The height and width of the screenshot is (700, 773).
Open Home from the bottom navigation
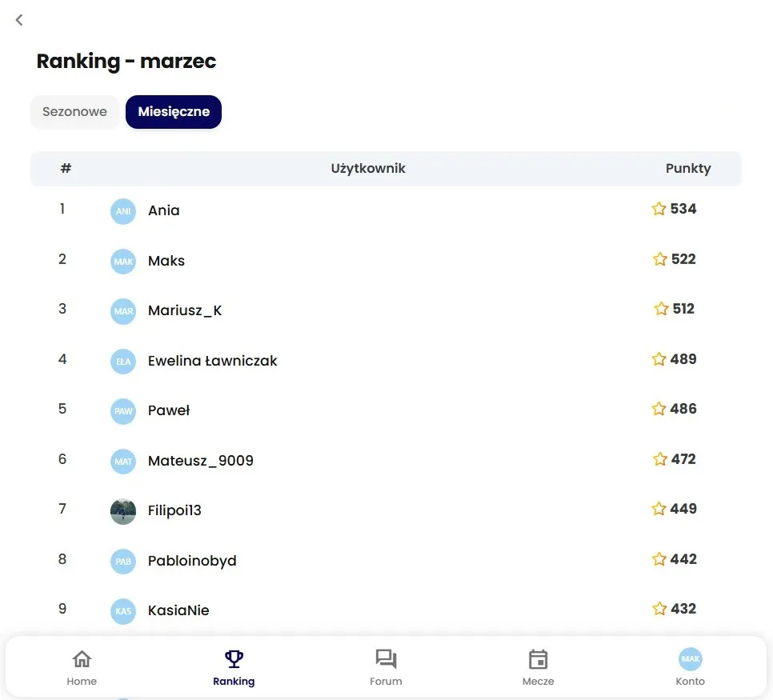click(82, 659)
